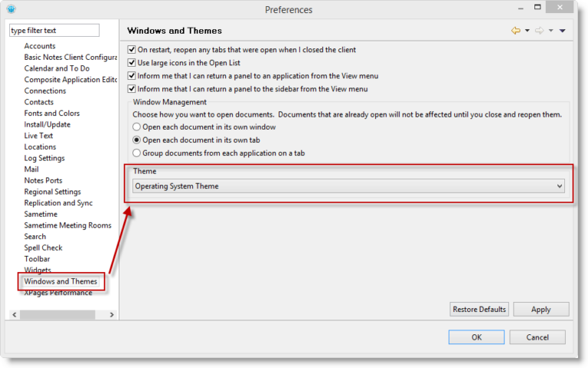The width and height of the screenshot is (588, 368).
Task: Confirm with the OK button
Action: pos(477,337)
